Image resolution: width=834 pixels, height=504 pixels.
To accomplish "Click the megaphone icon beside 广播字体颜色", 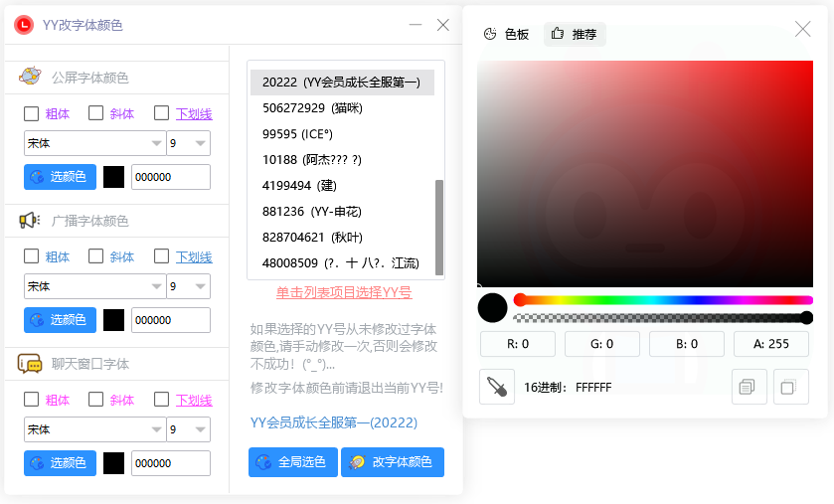I will 29,220.
